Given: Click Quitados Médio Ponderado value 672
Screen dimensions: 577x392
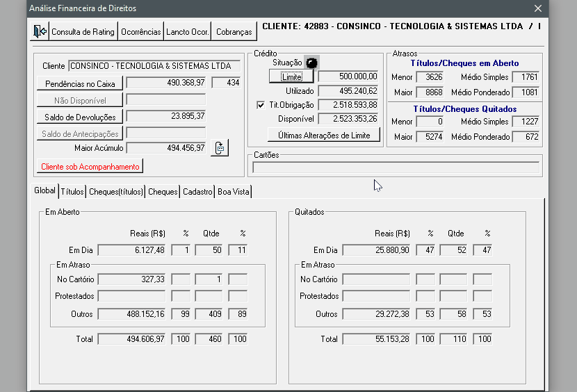Looking at the screenshot, I should click(x=526, y=137).
